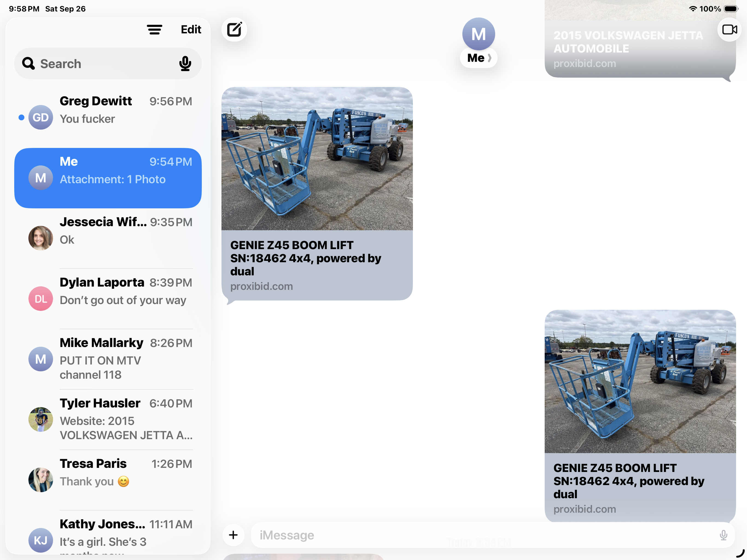Viewport: 747px width, 560px height.
Task: Tap the battery indicator in status bar
Action: point(731,9)
